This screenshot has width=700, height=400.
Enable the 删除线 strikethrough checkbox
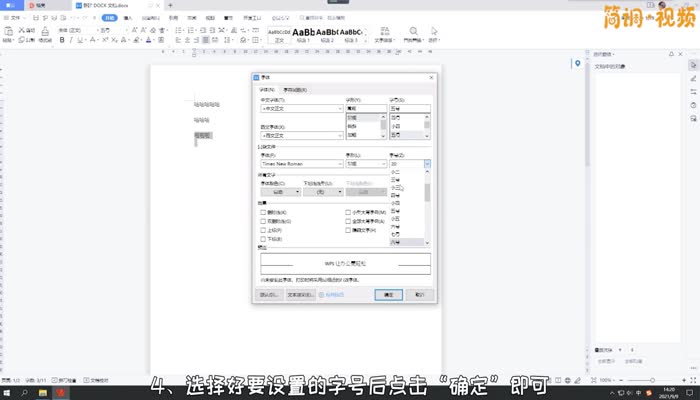tap(263, 213)
